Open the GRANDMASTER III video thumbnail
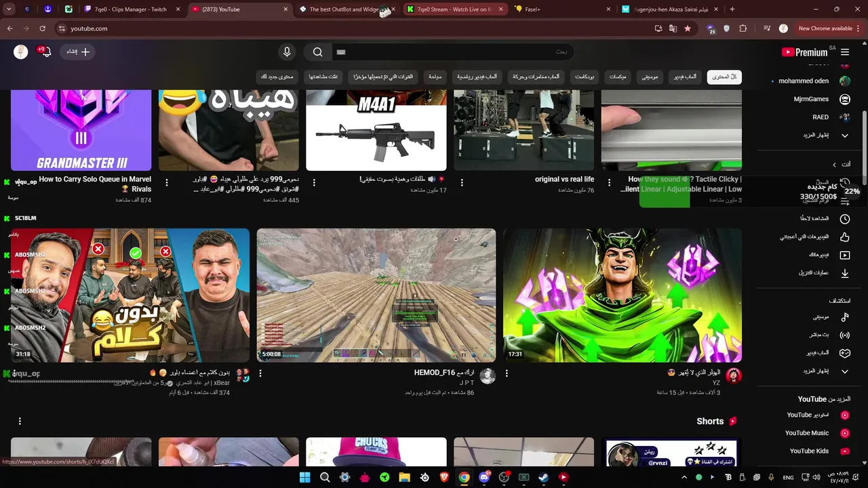 81,130
